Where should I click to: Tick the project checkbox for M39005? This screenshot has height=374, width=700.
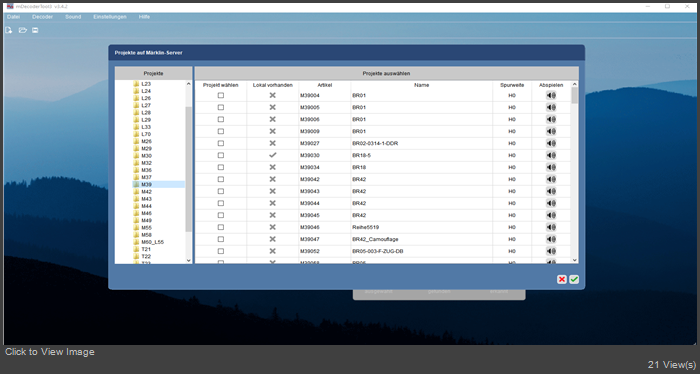(x=221, y=108)
